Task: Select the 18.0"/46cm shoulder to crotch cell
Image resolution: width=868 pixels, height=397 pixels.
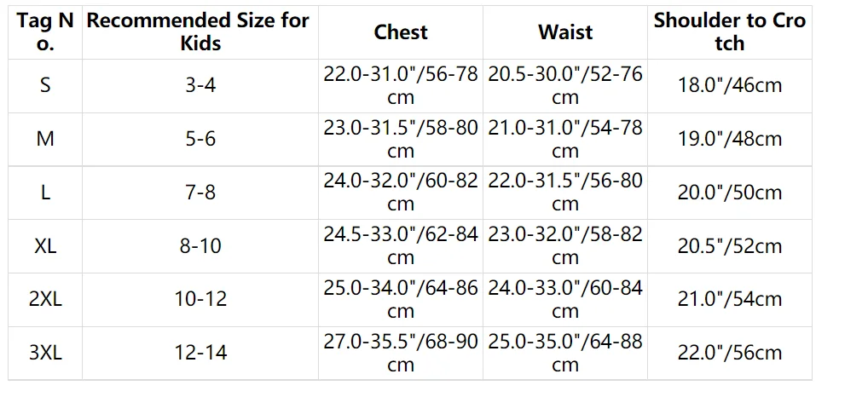Action: pyautogui.click(x=730, y=86)
